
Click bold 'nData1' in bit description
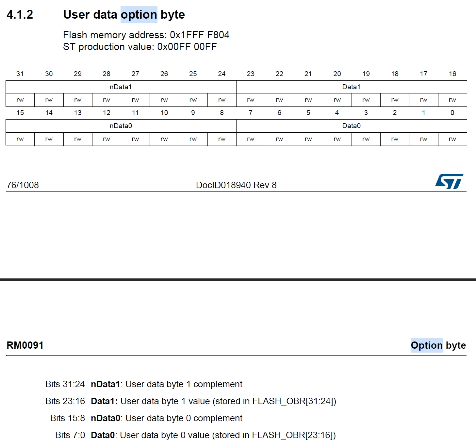click(x=106, y=384)
